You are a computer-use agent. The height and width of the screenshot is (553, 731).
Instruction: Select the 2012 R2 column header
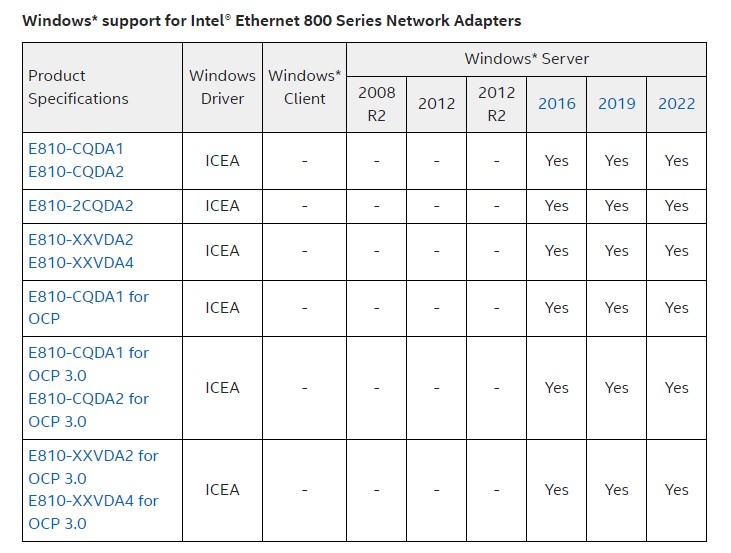497,103
